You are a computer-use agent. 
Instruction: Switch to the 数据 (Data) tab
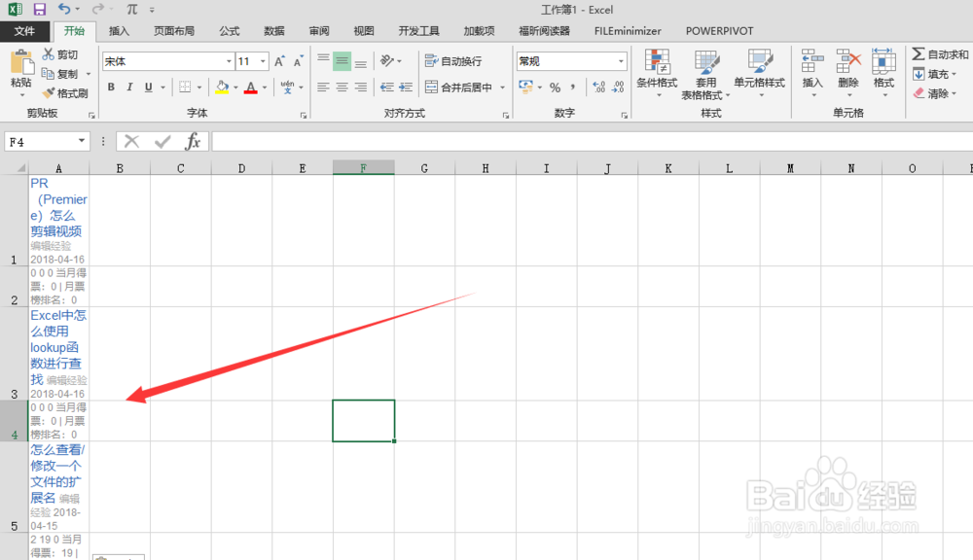click(x=273, y=31)
